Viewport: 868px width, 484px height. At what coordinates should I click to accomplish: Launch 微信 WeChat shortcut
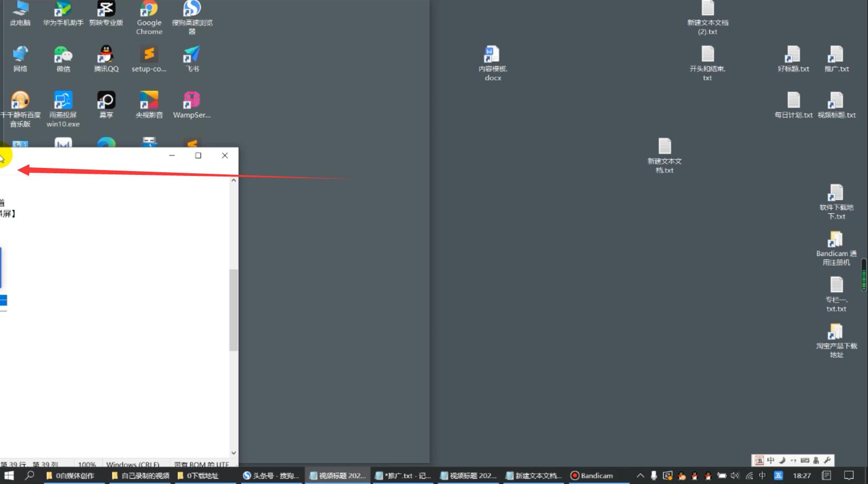[63, 59]
